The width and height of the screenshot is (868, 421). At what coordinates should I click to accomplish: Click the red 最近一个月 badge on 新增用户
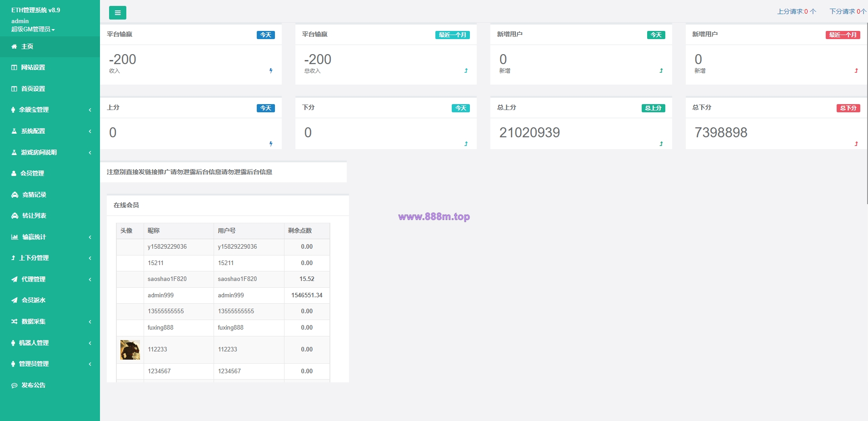[x=843, y=35]
